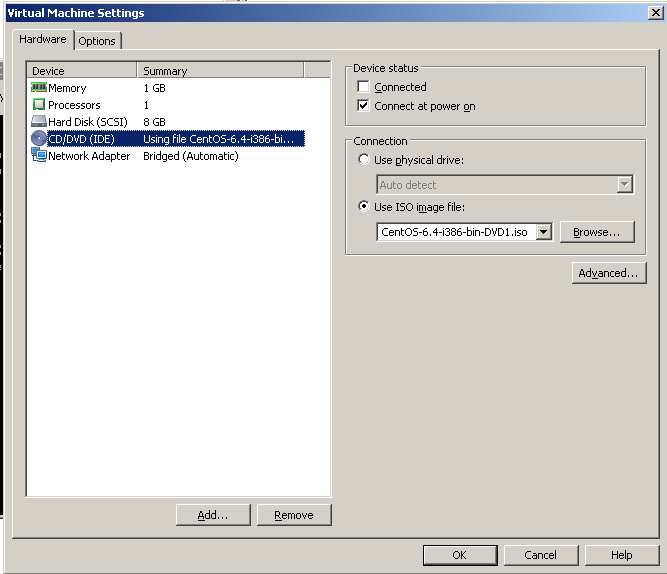This screenshot has height=574, width=667.
Task: Close the Virtual Machine Settings dialog
Action: 656,13
